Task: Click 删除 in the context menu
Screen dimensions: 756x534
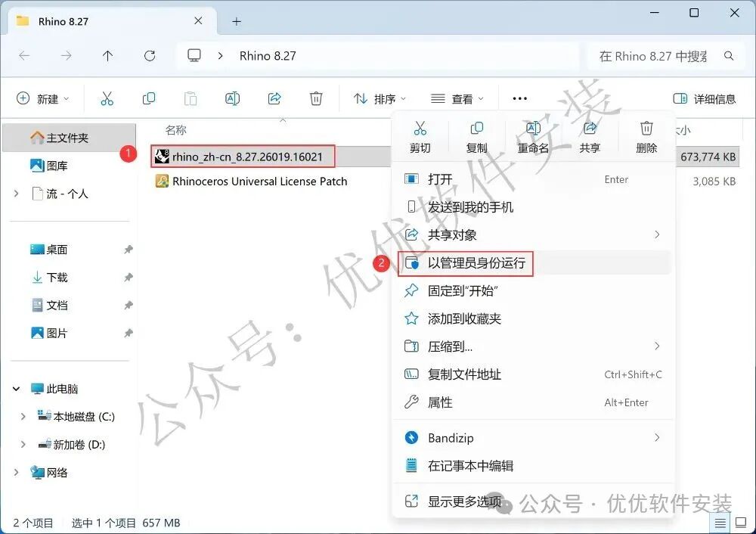Action: (x=646, y=138)
